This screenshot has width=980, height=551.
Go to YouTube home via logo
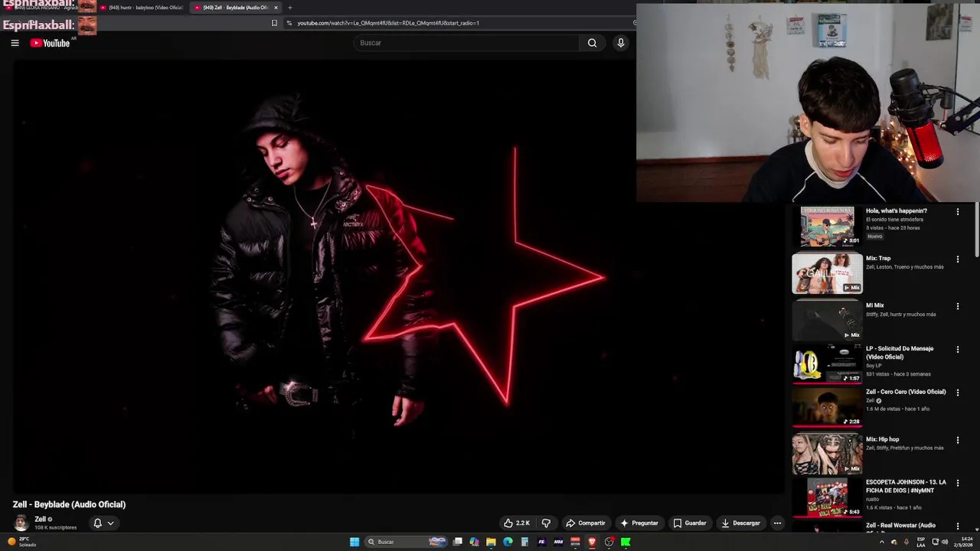pos(50,43)
